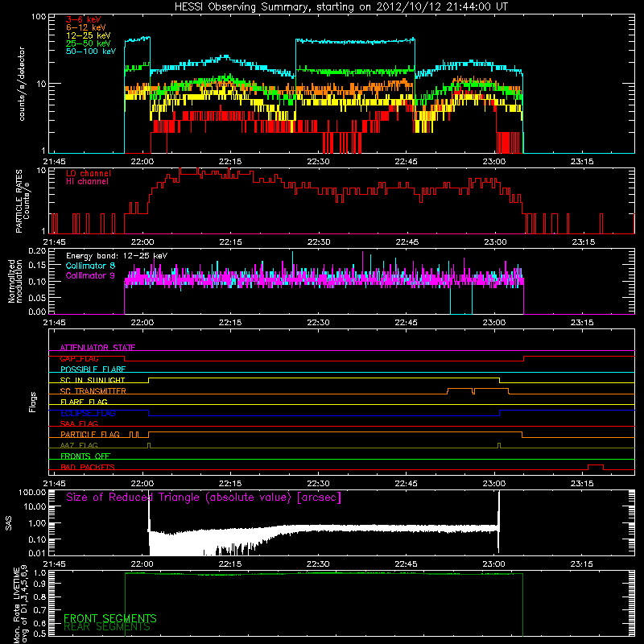Click the 22:45 label under the modulation panel

click(x=407, y=323)
